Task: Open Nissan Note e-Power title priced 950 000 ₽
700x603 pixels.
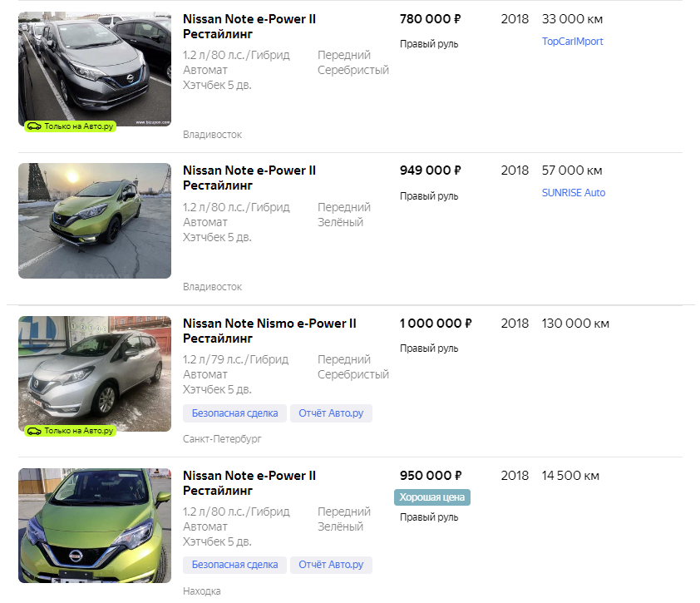Action: click(249, 483)
